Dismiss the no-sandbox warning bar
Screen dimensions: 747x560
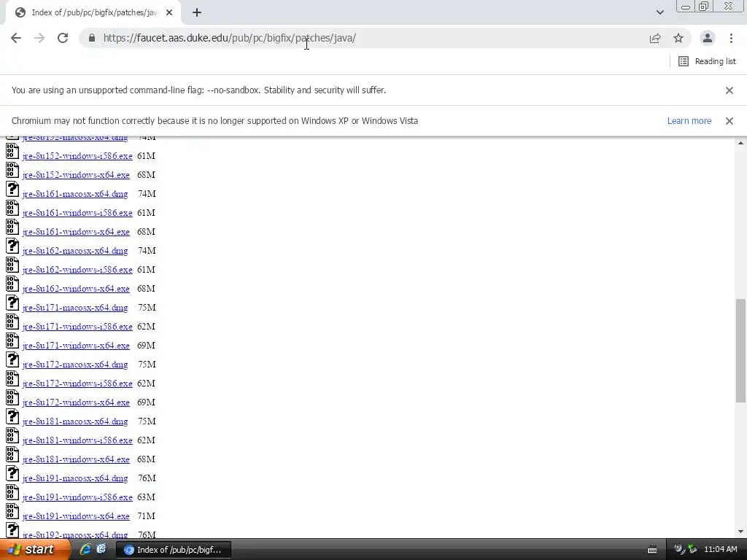(x=729, y=90)
